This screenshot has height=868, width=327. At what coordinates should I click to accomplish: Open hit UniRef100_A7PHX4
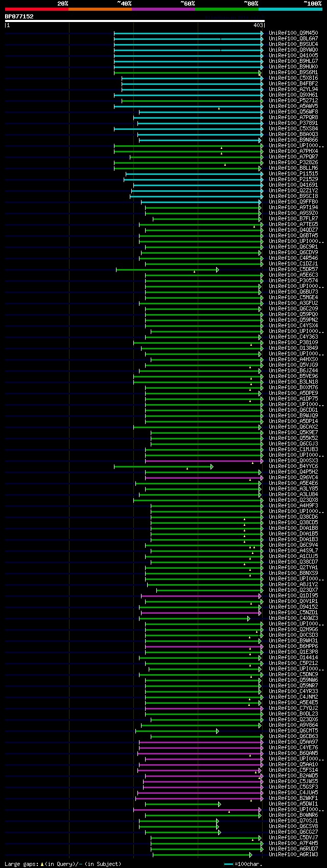pos(293,151)
